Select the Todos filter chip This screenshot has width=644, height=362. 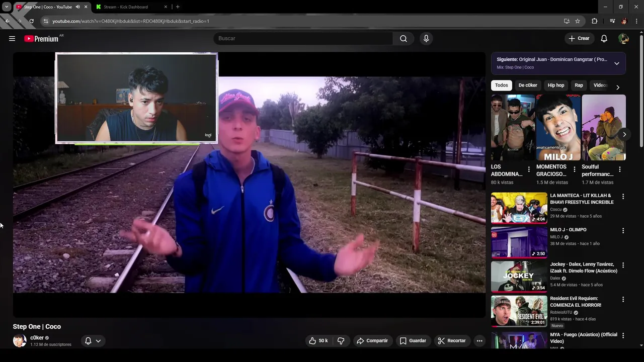pos(502,85)
